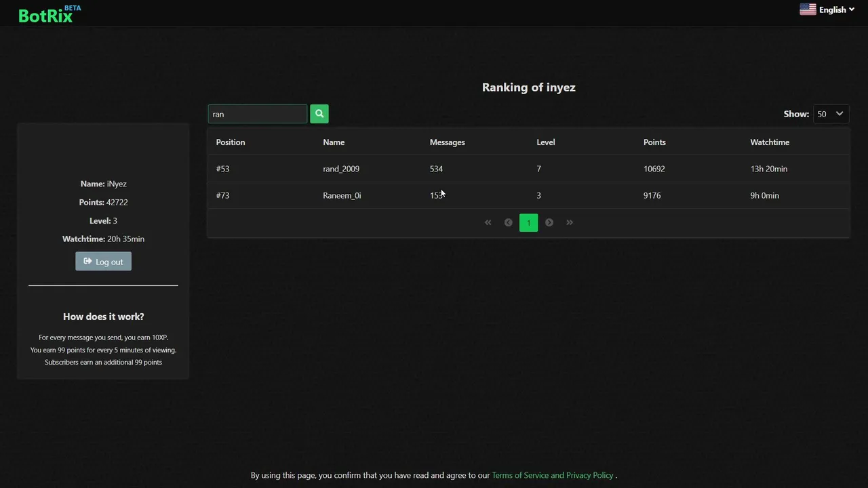This screenshot has width=868, height=488.
Task: Open the English language dropdown
Action: point(836,9)
